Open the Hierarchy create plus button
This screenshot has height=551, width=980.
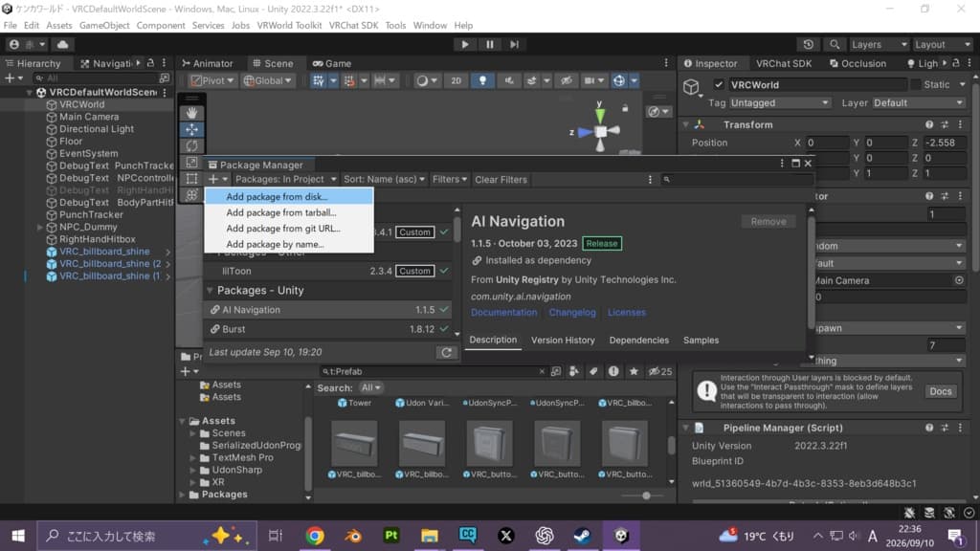pos(13,78)
